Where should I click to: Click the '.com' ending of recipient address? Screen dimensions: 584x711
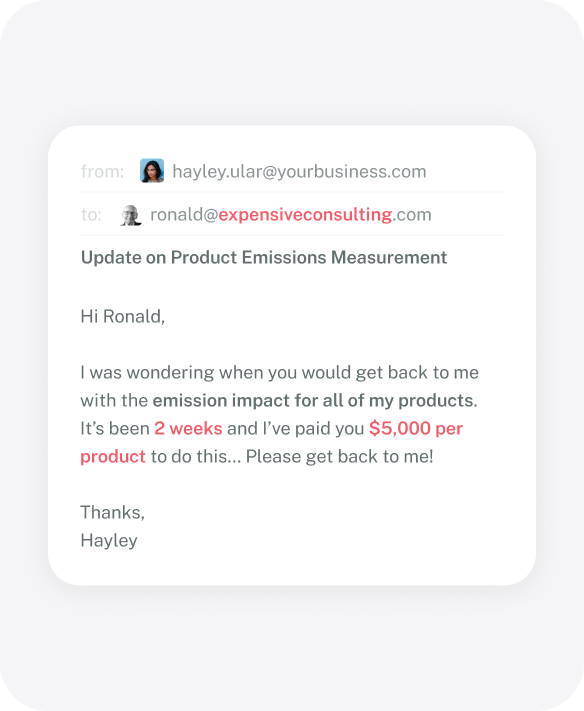(412, 215)
